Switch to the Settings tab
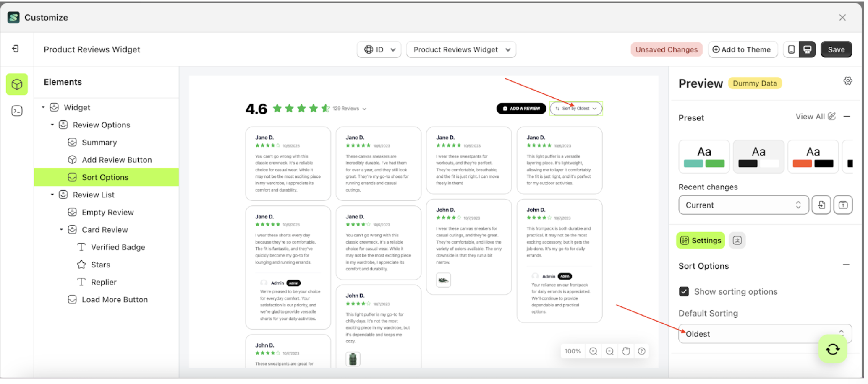Viewport: 868px width, 384px height. point(701,240)
